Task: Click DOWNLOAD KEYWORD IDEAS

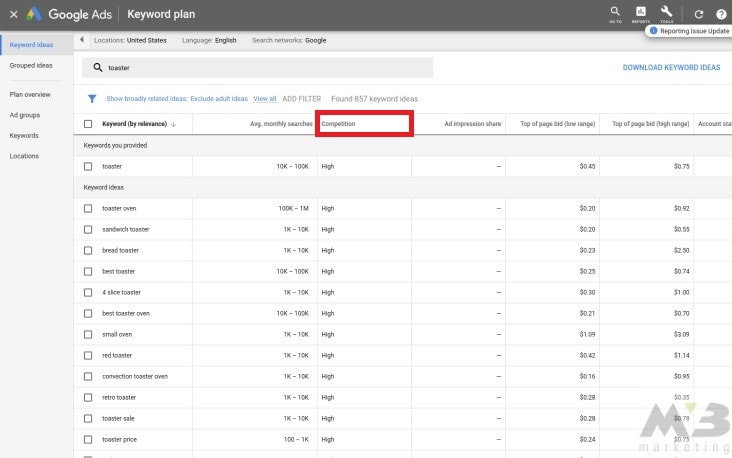Action: point(671,68)
